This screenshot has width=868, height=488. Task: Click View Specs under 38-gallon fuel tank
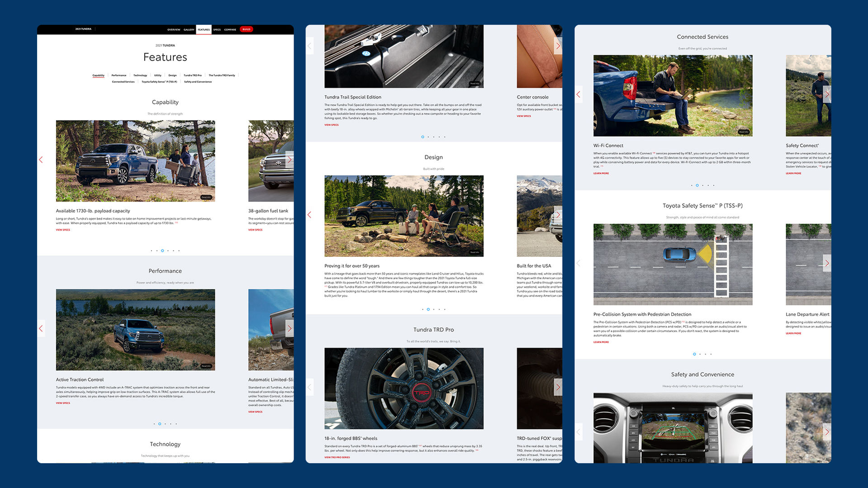coord(256,230)
